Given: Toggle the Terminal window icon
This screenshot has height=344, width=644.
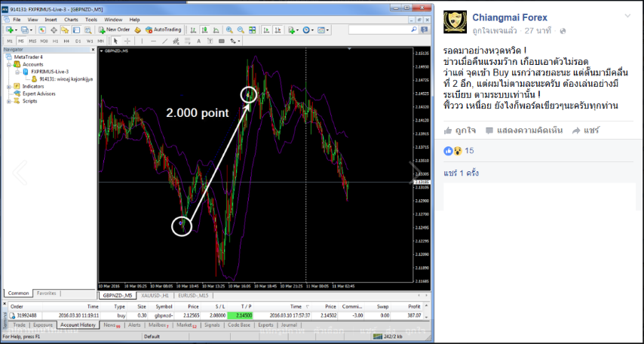Looking at the screenshot, I should tap(76, 29).
